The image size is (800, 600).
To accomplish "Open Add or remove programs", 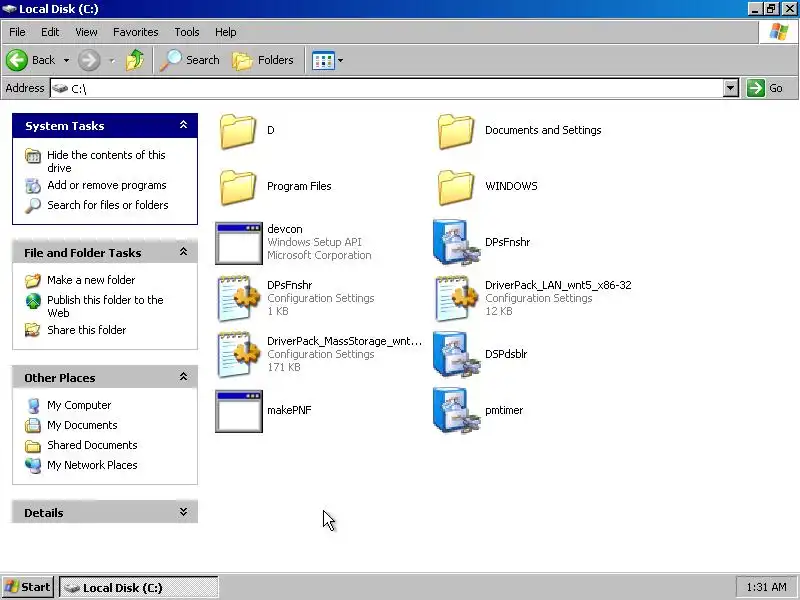I will pos(107,185).
